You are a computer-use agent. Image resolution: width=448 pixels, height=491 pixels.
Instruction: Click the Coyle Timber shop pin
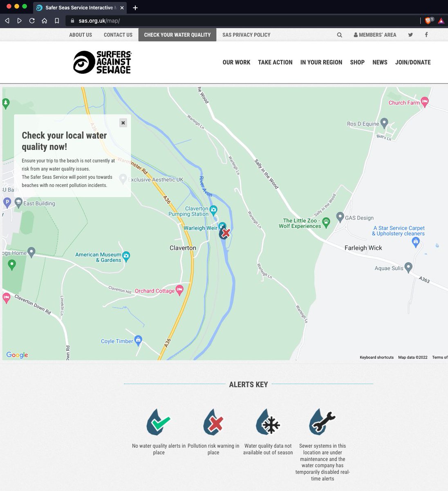pyautogui.click(x=138, y=340)
